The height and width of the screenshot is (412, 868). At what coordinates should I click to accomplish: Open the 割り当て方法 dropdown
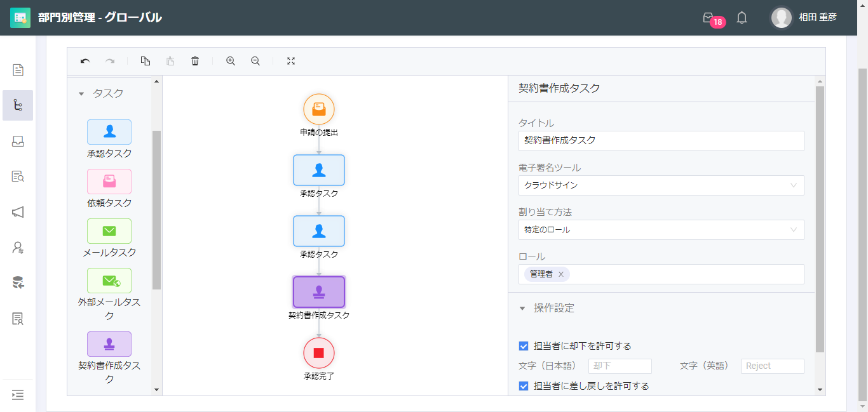pyautogui.click(x=661, y=230)
